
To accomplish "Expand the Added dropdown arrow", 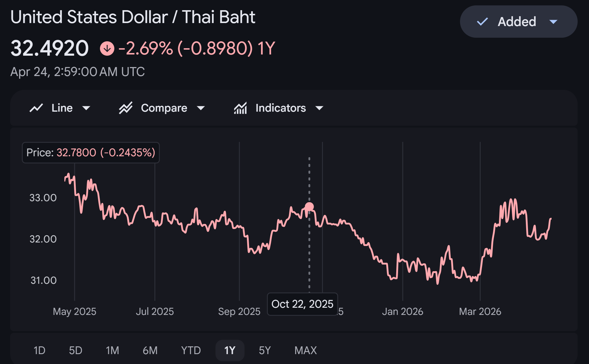I will pyautogui.click(x=553, y=22).
